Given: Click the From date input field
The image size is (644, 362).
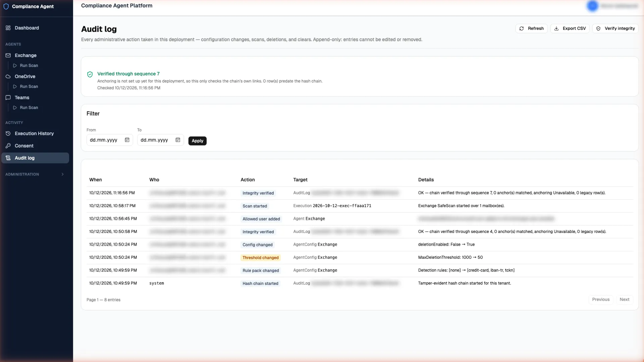Looking at the screenshot, I should tap(110, 140).
